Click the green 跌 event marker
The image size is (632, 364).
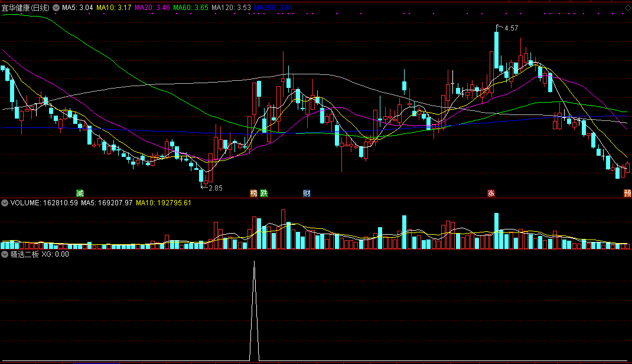pyautogui.click(x=263, y=194)
